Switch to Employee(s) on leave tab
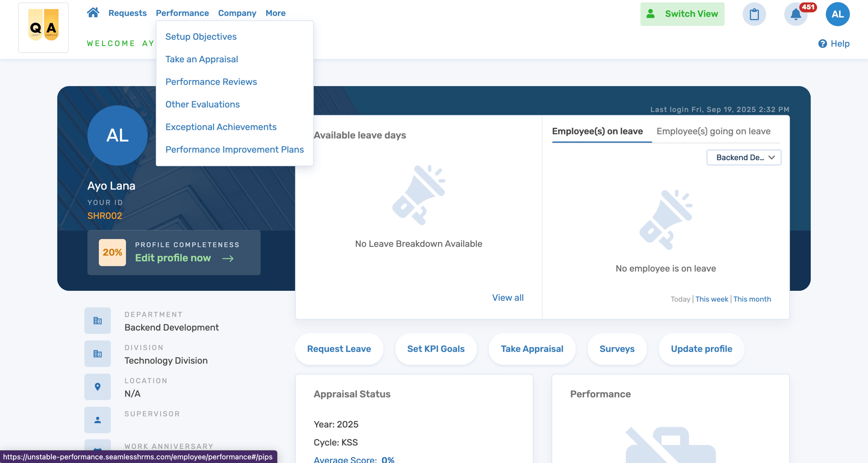Screen dimensions: 868x463 click(x=597, y=131)
